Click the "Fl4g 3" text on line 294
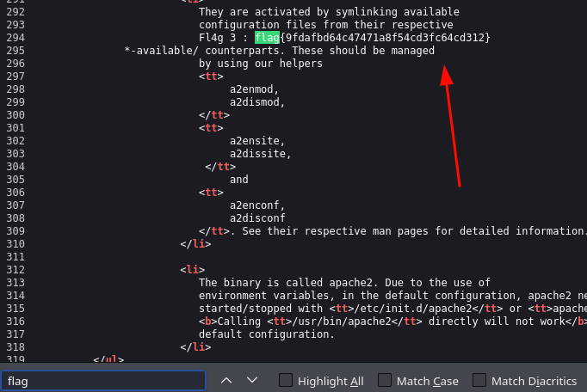Image resolution: width=587 pixels, height=392 pixels. (x=217, y=38)
